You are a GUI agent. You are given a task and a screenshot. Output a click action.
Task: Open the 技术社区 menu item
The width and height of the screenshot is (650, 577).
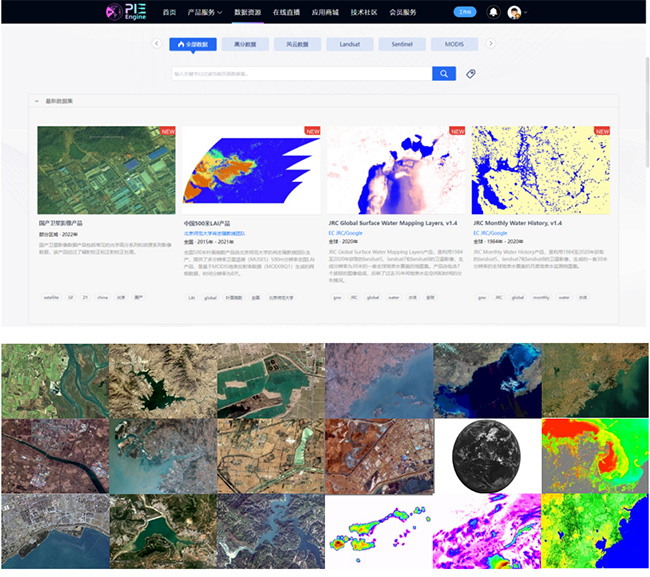[x=364, y=12]
